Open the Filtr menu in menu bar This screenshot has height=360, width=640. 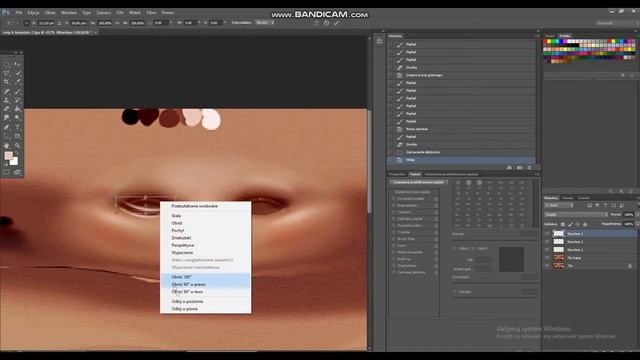pos(120,13)
